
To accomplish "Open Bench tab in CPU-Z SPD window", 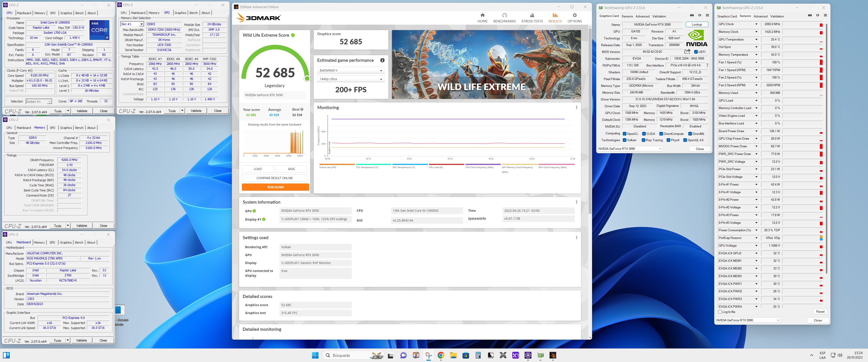I will click(194, 13).
